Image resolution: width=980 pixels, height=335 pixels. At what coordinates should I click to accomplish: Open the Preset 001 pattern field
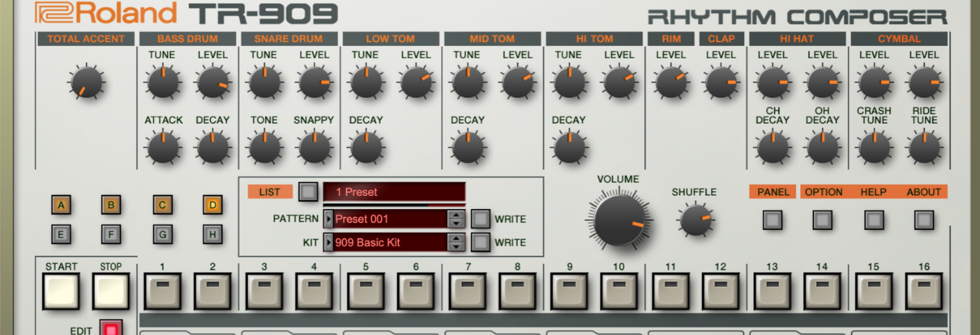tap(391, 219)
